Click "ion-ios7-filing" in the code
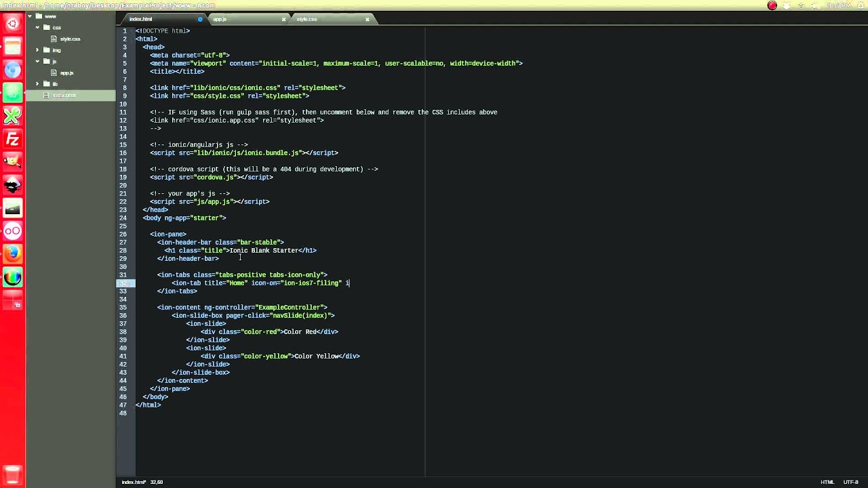 311,283
